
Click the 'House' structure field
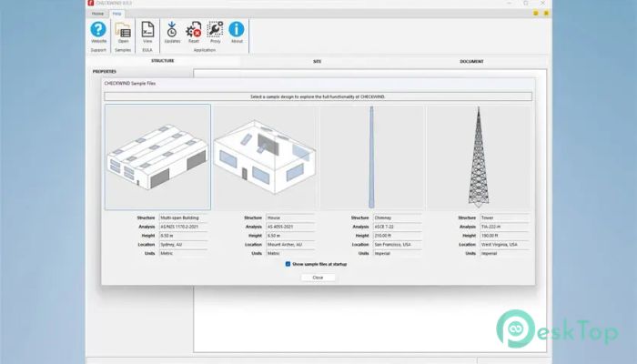(290, 217)
